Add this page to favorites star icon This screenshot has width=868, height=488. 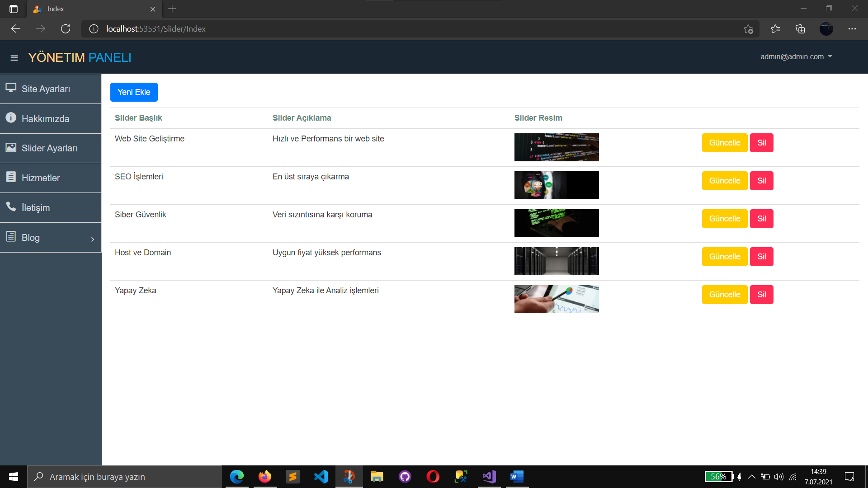(x=748, y=29)
